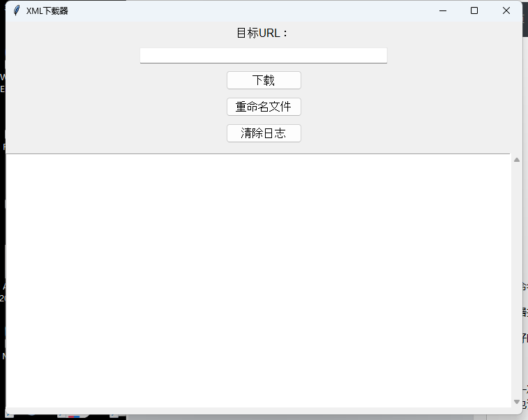This screenshot has width=528, height=420.
Task: Close the XML下载器 window
Action: pos(506,10)
